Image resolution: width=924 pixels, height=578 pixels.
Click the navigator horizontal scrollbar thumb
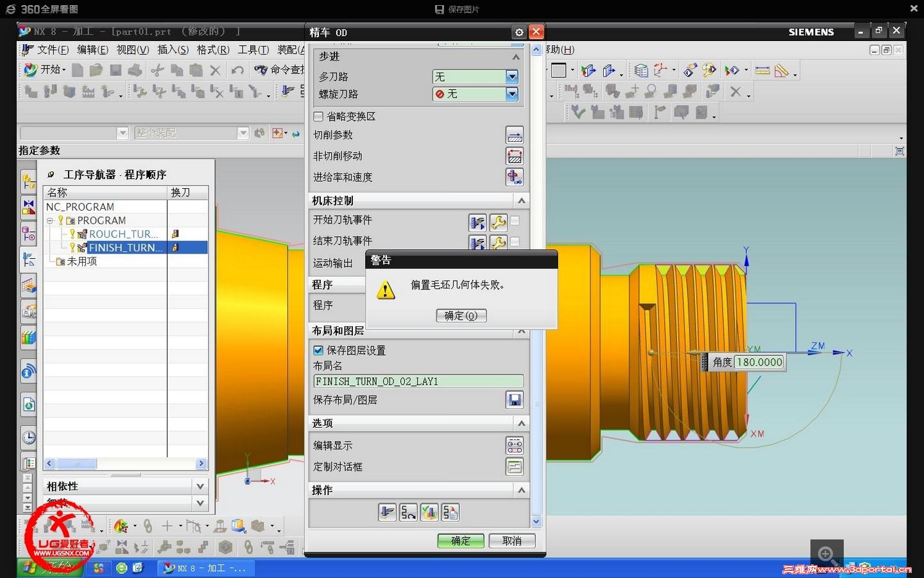76,464
